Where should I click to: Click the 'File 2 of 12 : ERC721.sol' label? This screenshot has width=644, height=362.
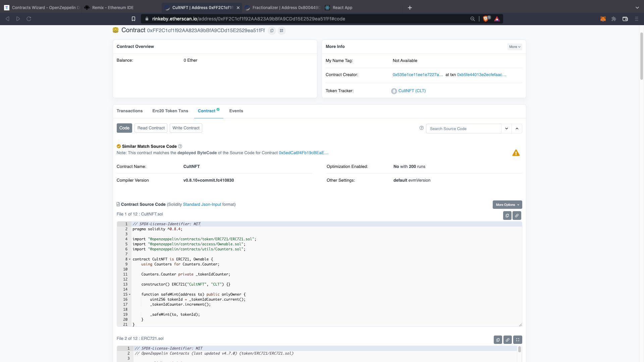point(140,339)
